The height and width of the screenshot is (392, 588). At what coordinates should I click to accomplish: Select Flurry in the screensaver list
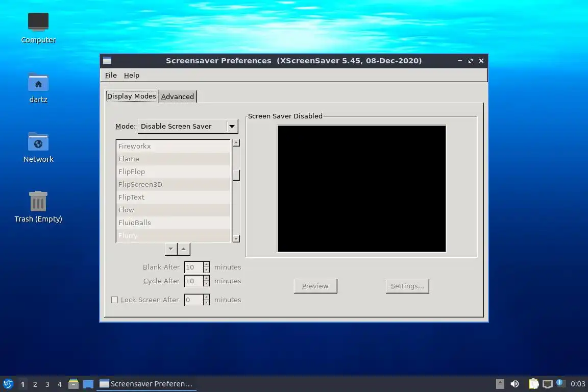point(173,236)
